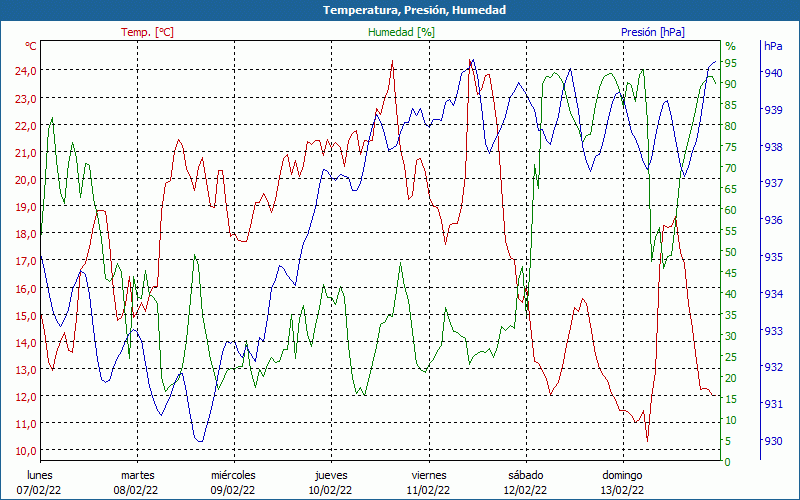Image resolution: width=800 pixels, height=500 pixels.
Task: Click the 935 pressure axis value
Action: click(x=773, y=257)
